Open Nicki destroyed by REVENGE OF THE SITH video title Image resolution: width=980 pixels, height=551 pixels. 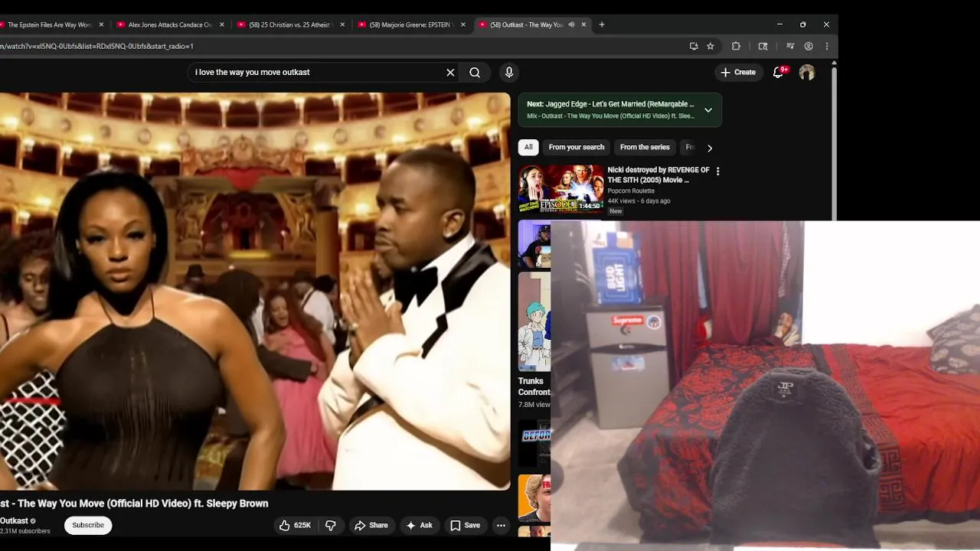658,174
